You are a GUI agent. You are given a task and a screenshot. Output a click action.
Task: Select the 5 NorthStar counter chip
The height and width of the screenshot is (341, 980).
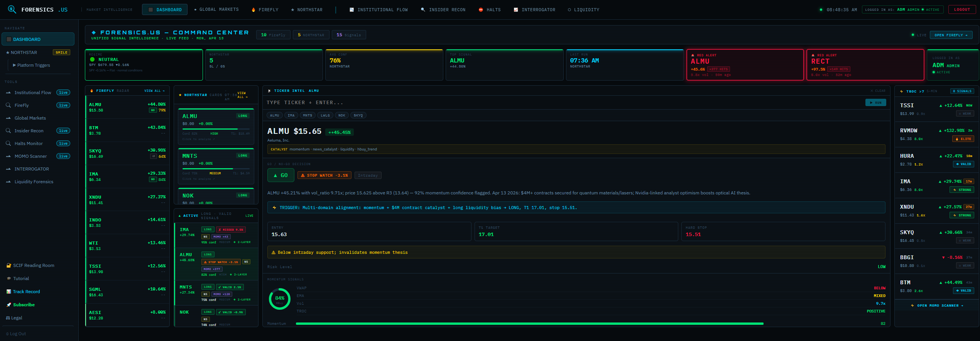point(311,35)
